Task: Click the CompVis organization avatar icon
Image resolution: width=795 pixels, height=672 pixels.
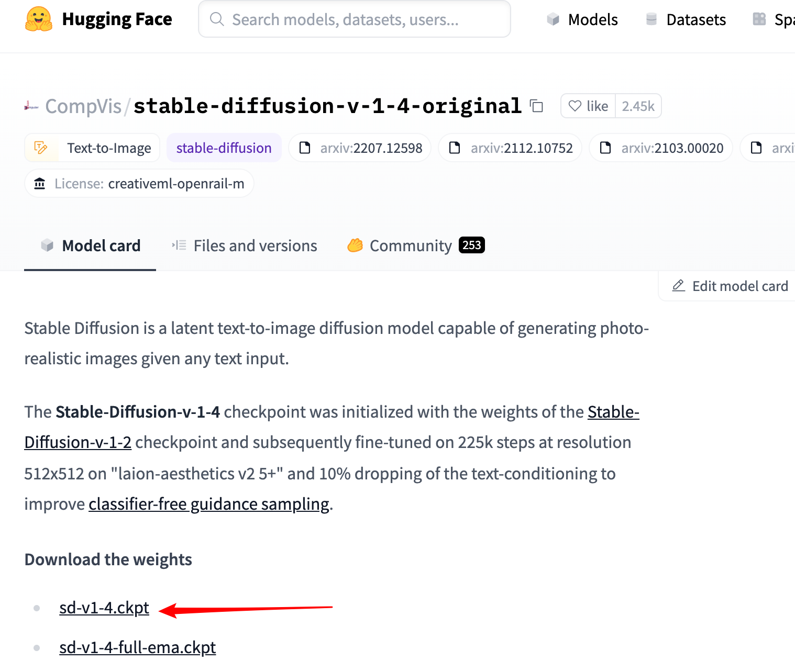Action: 31,106
